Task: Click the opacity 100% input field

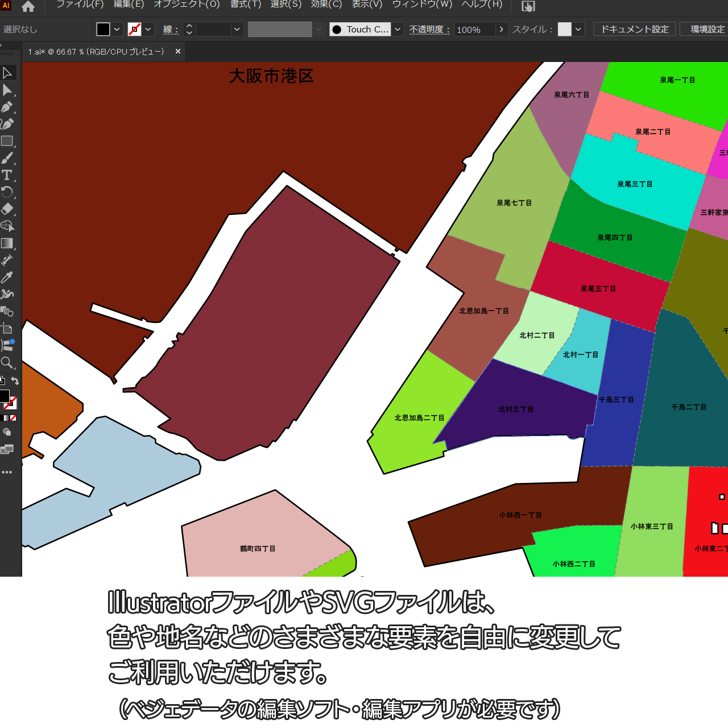Action: (474, 30)
